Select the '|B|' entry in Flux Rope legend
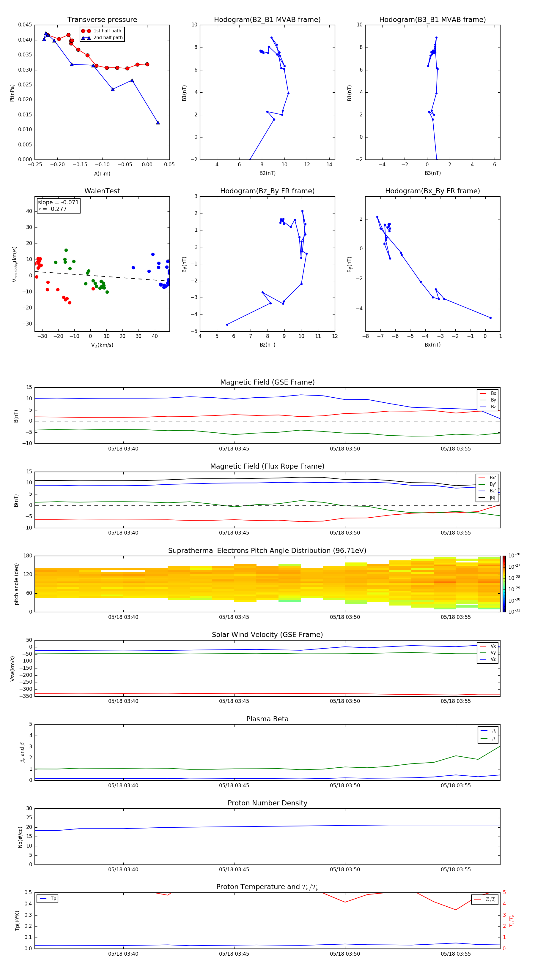Image resolution: width=535 pixels, height=980 pixels. (487, 498)
